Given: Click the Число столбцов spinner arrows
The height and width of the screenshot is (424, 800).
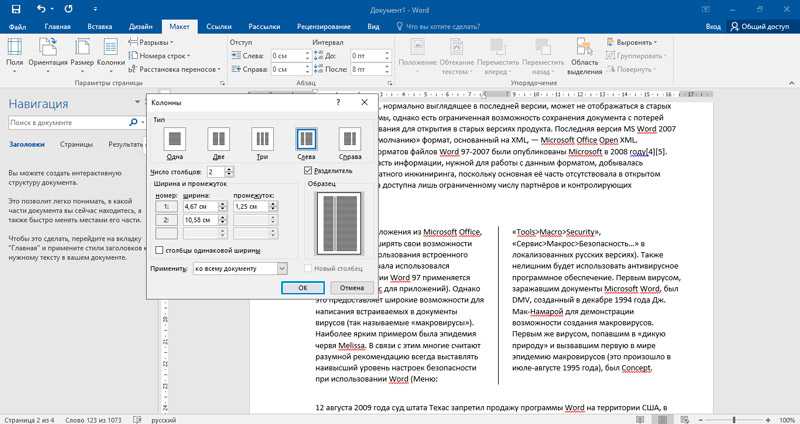Looking at the screenshot, I should (x=229, y=172).
